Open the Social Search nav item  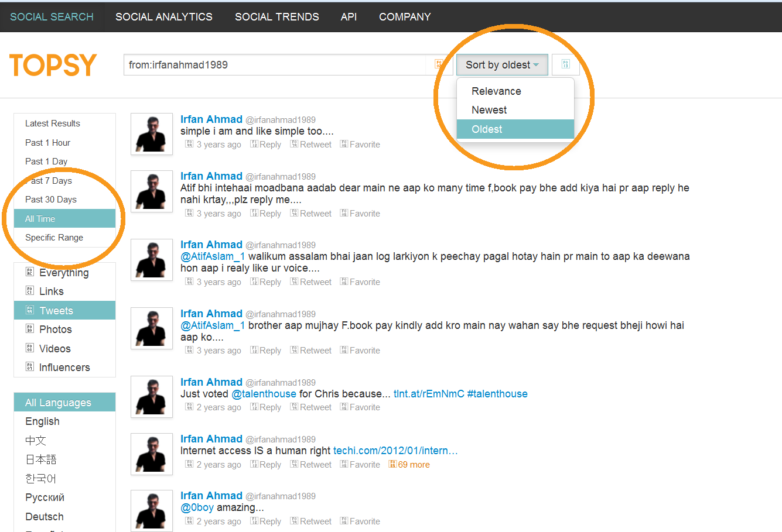(x=52, y=17)
